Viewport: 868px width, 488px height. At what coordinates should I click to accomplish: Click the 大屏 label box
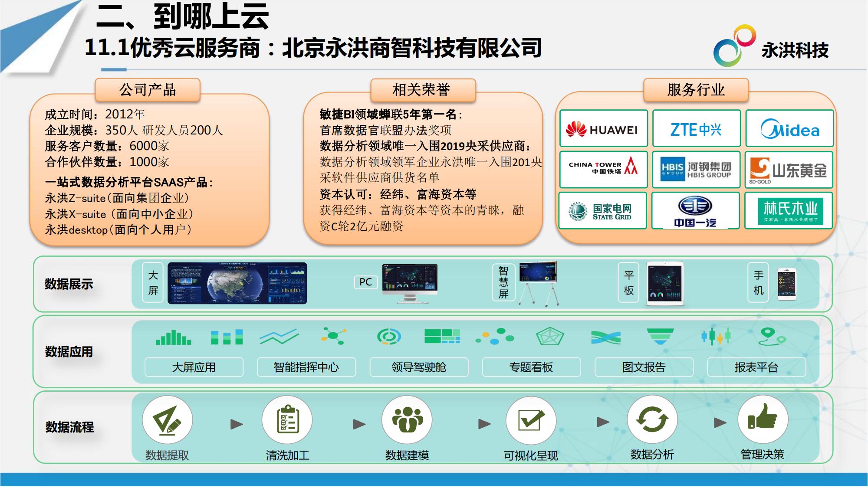[153, 282]
